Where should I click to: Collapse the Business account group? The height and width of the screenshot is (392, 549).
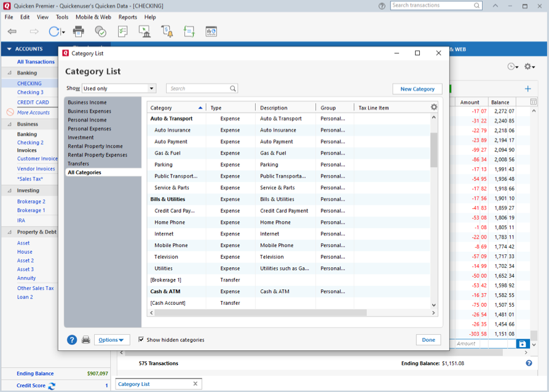click(9, 124)
